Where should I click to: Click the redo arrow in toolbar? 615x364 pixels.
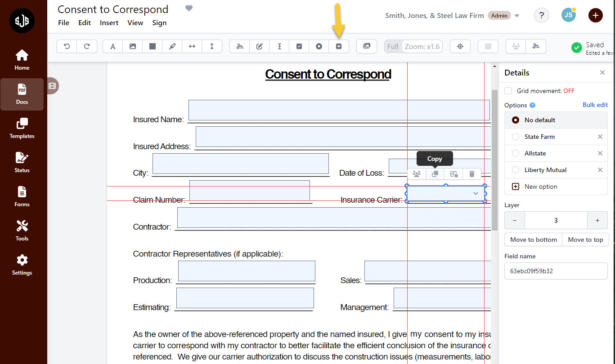[87, 46]
